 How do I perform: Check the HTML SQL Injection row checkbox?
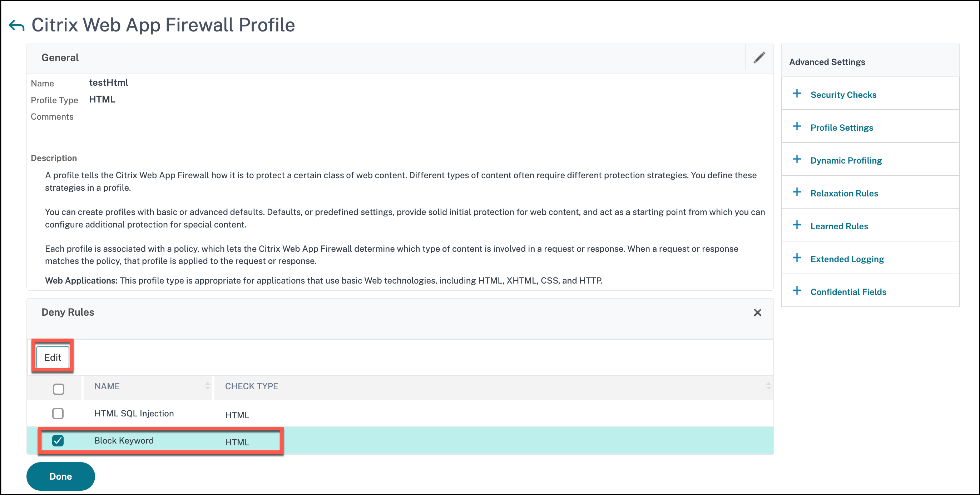tap(58, 413)
